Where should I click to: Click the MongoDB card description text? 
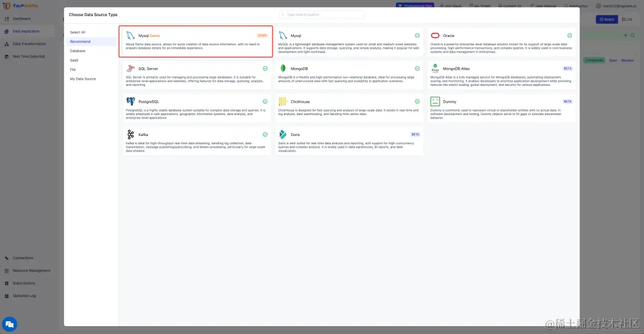346,79
